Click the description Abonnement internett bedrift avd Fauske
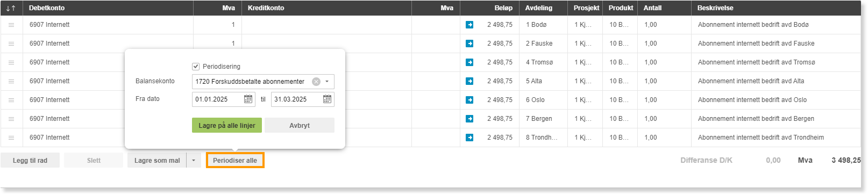The height and width of the screenshot is (195, 868). 756,44
